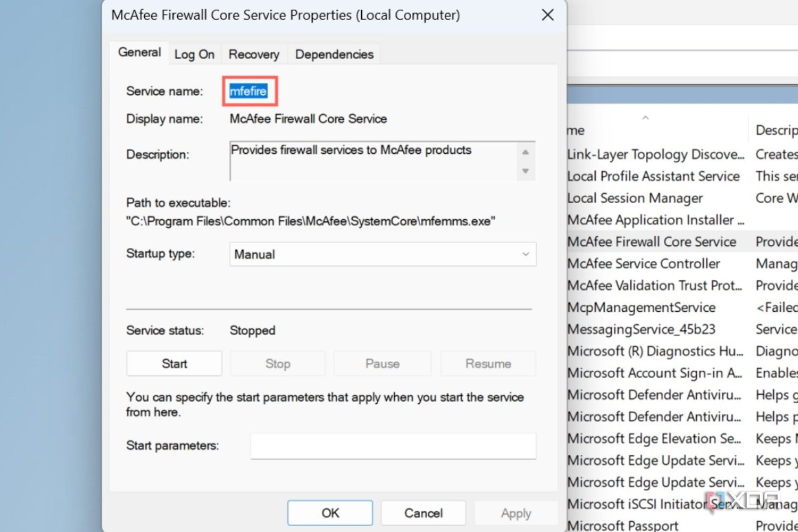Open the Startup type dropdown
798x532 pixels.
[x=525, y=254]
